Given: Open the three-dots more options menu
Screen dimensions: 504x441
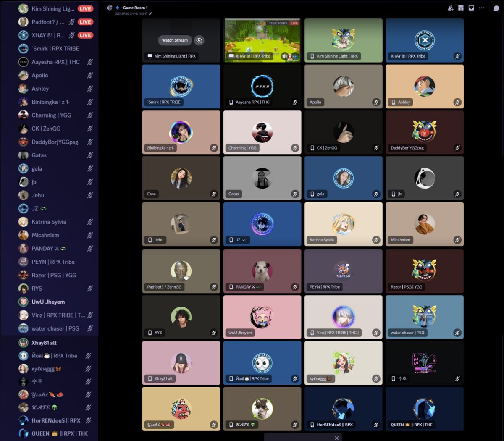Looking at the screenshot, I should (482, 8).
